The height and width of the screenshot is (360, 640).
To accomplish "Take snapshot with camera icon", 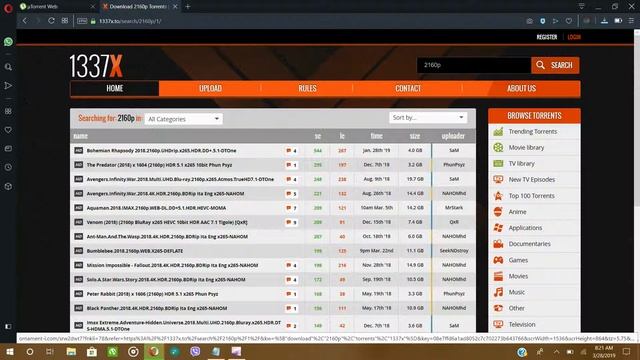I will coord(529,21).
